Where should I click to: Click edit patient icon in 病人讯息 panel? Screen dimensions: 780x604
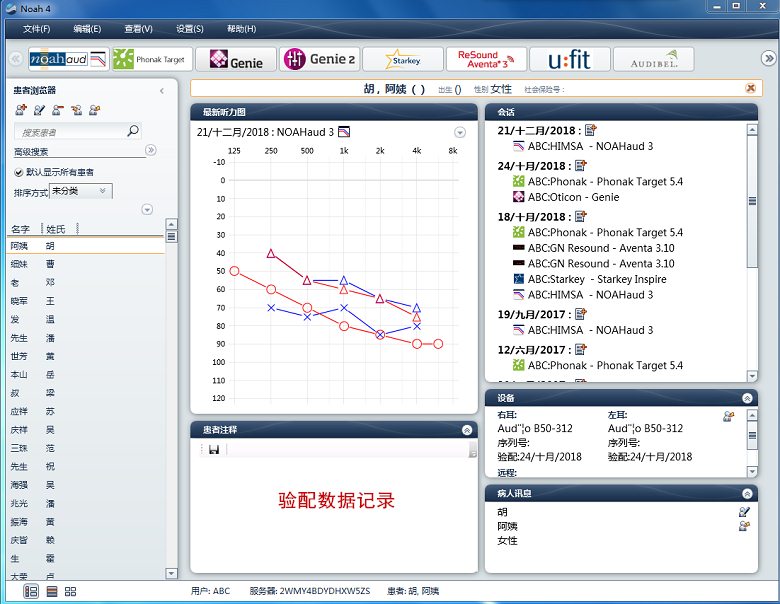tap(743, 511)
